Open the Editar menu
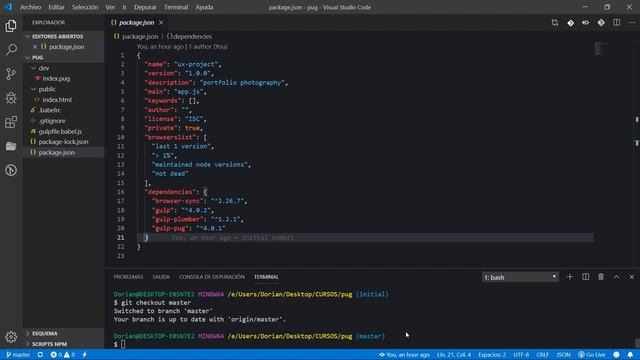This screenshot has height=360, width=640. [x=56, y=7]
